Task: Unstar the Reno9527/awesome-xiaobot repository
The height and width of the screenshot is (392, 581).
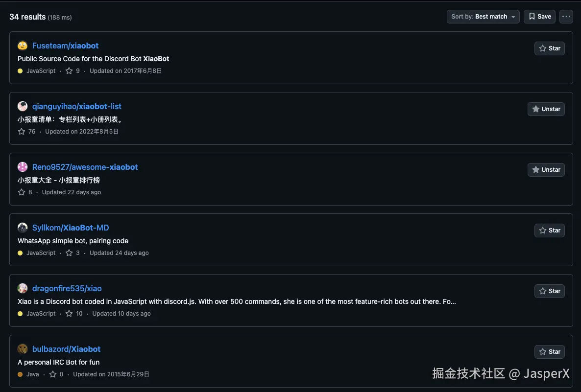Action: point(546,169)
